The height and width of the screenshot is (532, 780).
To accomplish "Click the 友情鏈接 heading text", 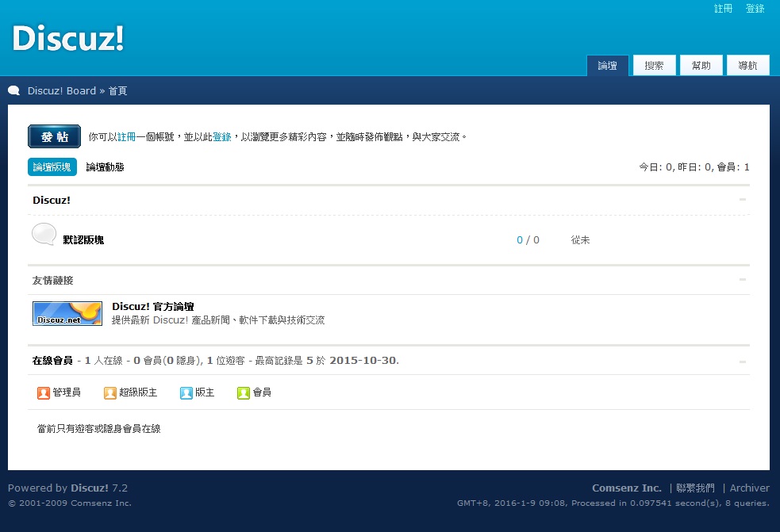I will tap(52, 281).
